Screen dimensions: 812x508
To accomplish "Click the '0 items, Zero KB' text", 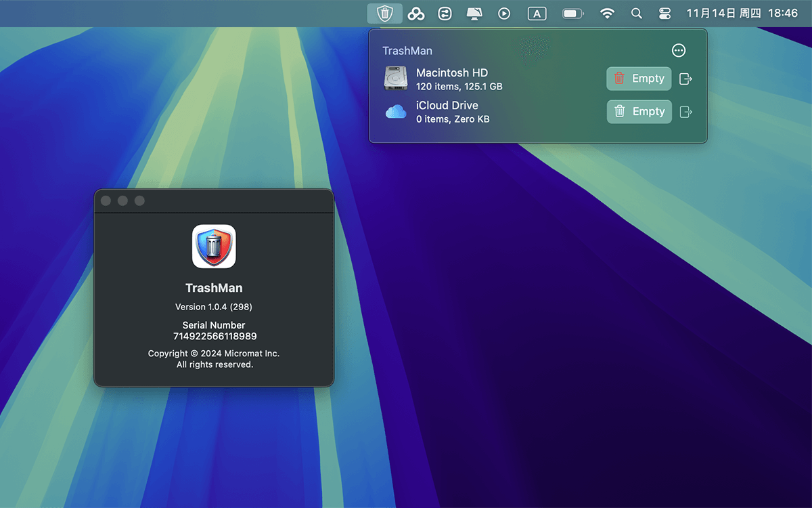I will (x=453, y=119).
